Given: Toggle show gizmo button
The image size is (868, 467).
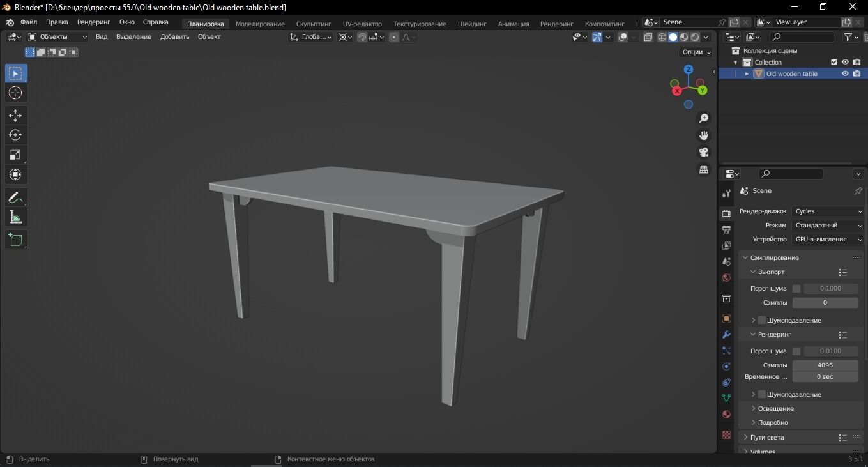Looking at the screenshot, I should point(597,37).
